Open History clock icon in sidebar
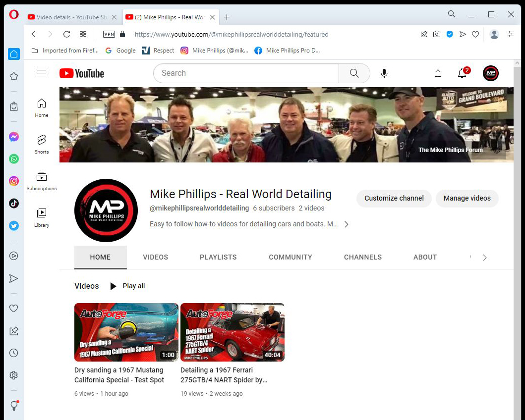The width and height of the screenshot is (525, 420). (x=14, y=353)
